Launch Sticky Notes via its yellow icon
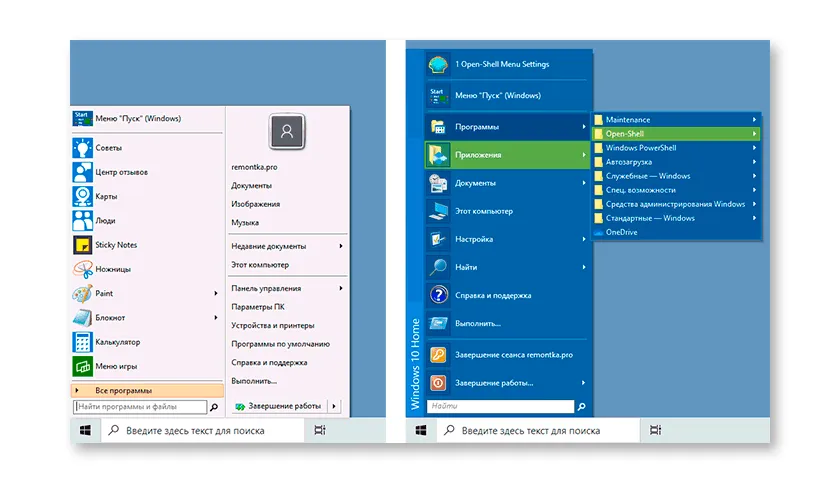The height and width of the screenshot is (484, 840). point(82,245)
